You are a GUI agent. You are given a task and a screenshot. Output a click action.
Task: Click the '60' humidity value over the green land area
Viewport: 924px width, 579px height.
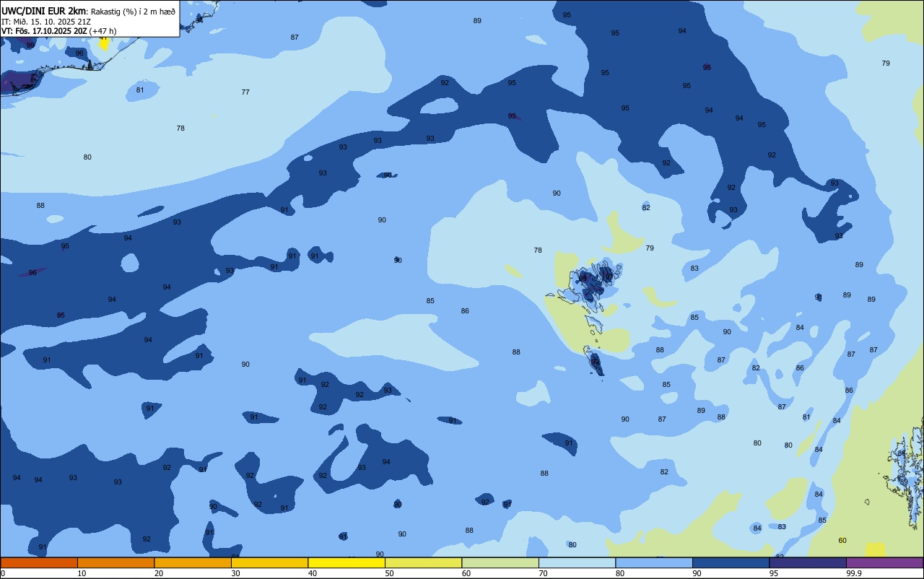(842, 541)
